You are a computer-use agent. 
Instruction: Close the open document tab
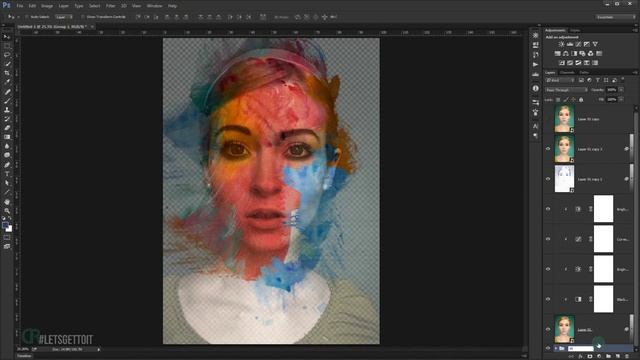click(x=92, y=27)
